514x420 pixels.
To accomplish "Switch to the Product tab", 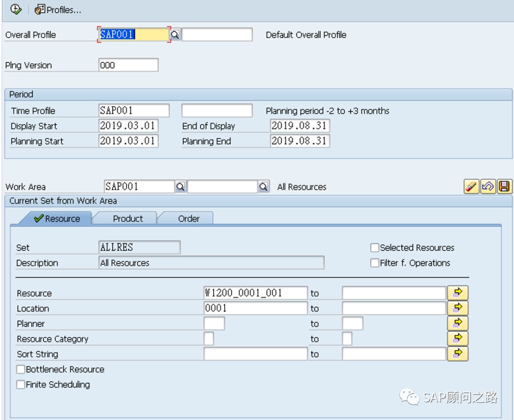I will click(128, 219).
